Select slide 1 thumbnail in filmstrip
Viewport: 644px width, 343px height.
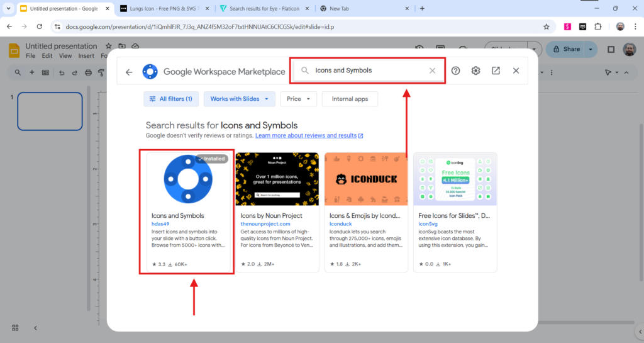tap(50, 111)
